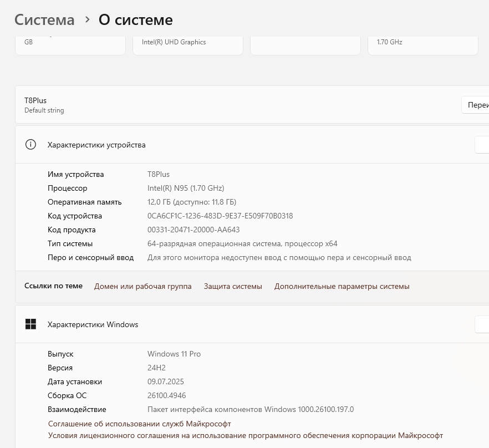Go back to the Система breadcrumb
The height and width of the screenshot is (448, 489).
click(44, 20)
